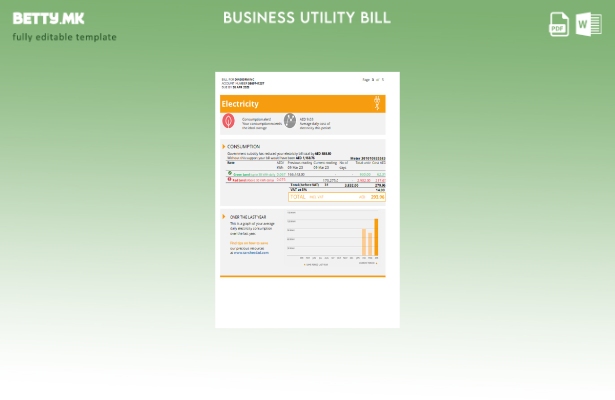The width and height of the screenshot is (615, 400).
Task: Click the tallest orange bar in the chart
Action: [376, 238]
